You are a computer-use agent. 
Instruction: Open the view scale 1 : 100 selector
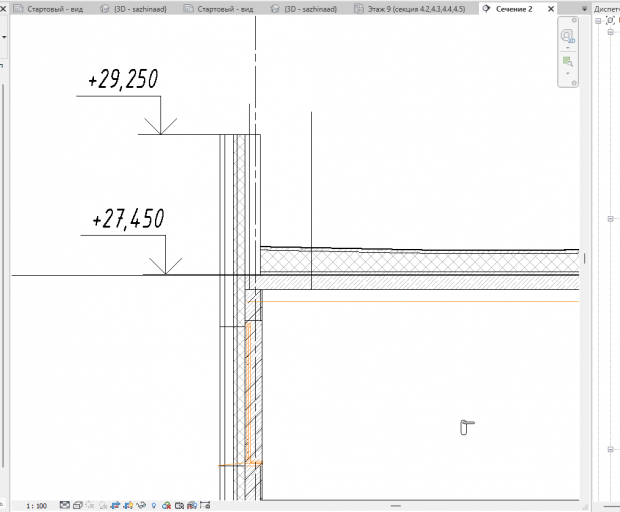pos(36,506)
